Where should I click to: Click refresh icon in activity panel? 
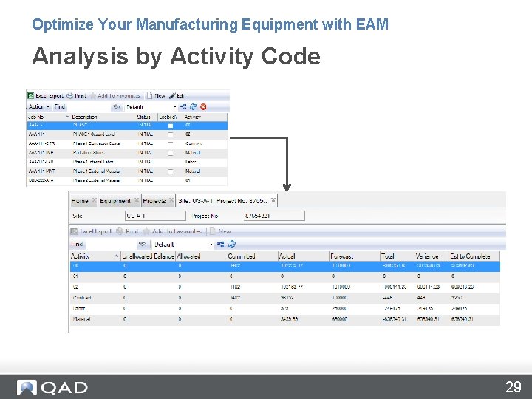tap(232, 244)
